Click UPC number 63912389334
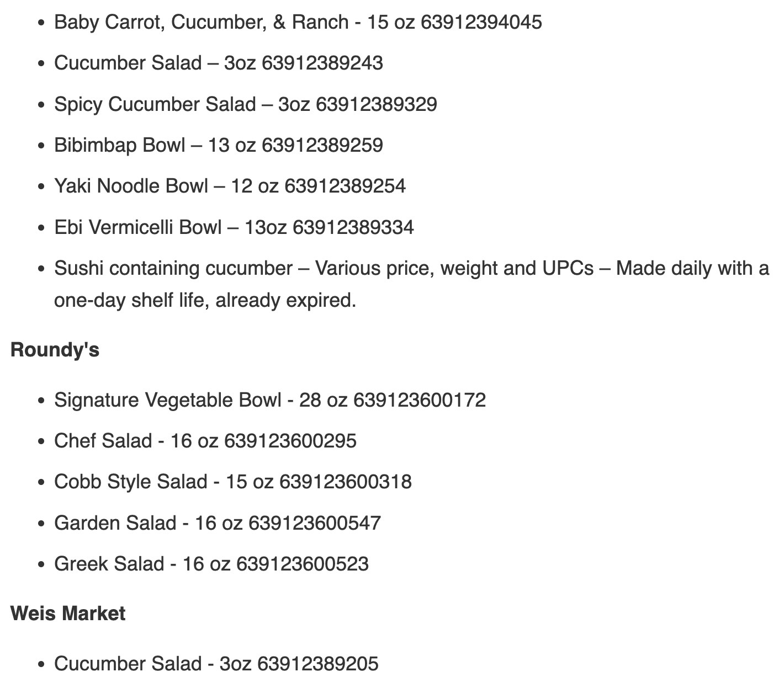This screenshot has height=693, width=784. [353, 227]
